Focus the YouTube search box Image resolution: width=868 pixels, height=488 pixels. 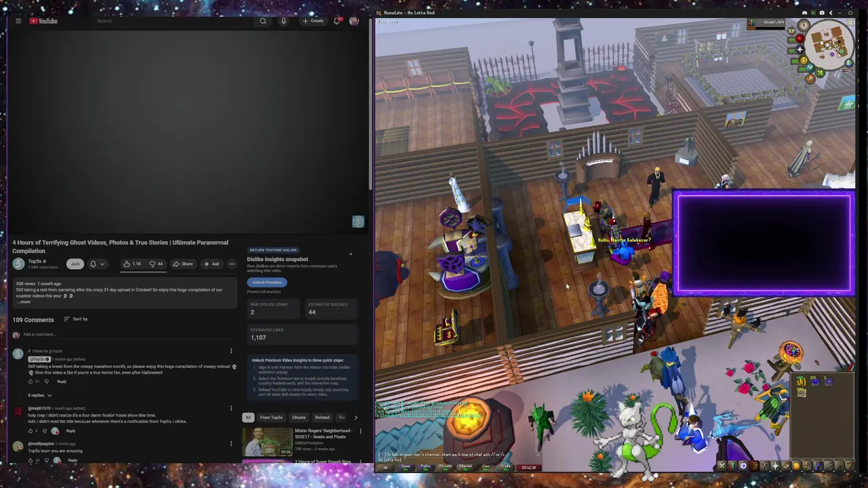(x=174, y=21)
